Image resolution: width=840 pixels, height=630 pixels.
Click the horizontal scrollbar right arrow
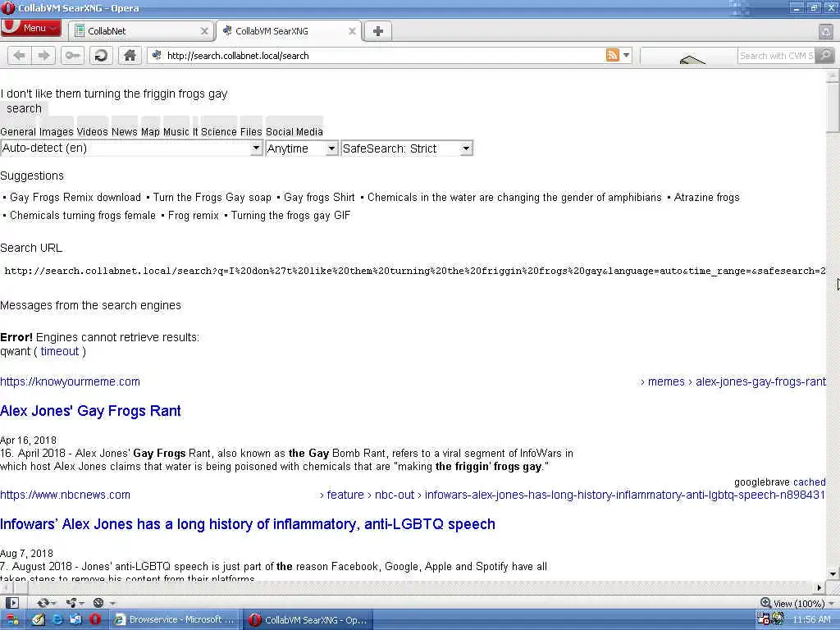point(819,587)
